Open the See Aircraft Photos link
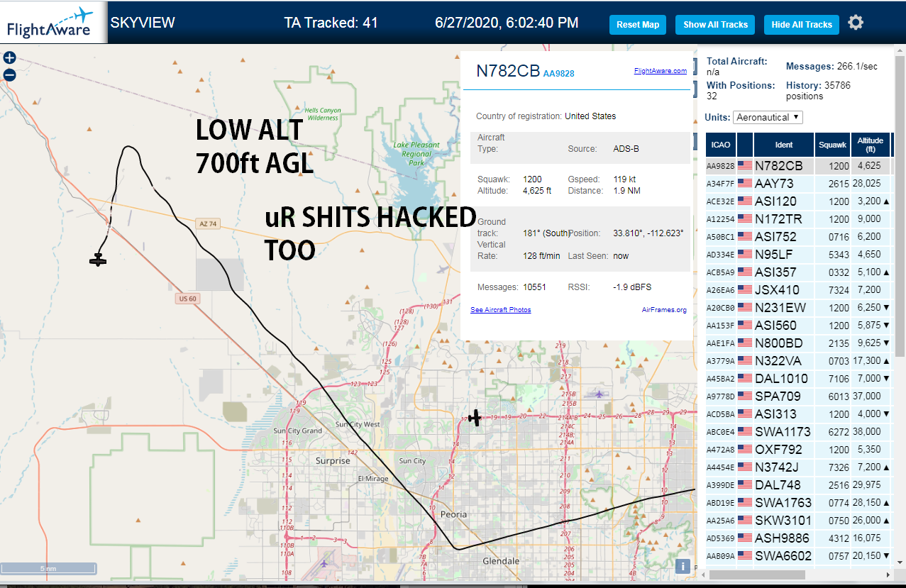 500,310
